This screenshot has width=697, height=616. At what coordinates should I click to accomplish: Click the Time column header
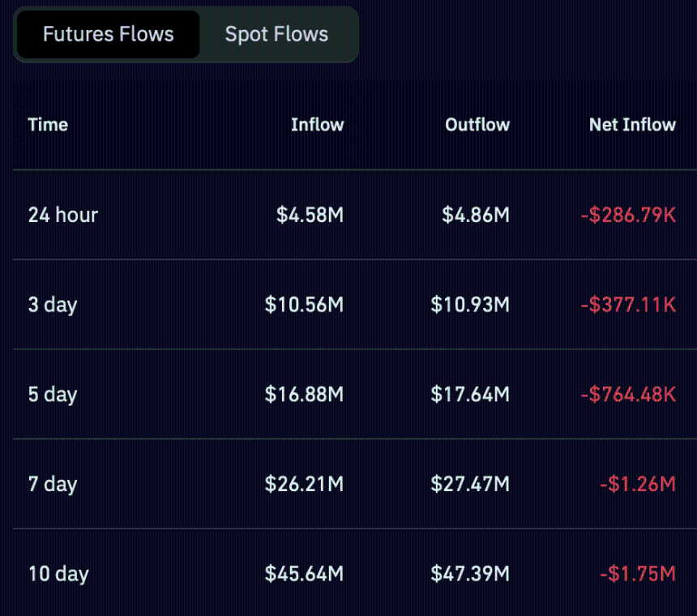(48, 125)
